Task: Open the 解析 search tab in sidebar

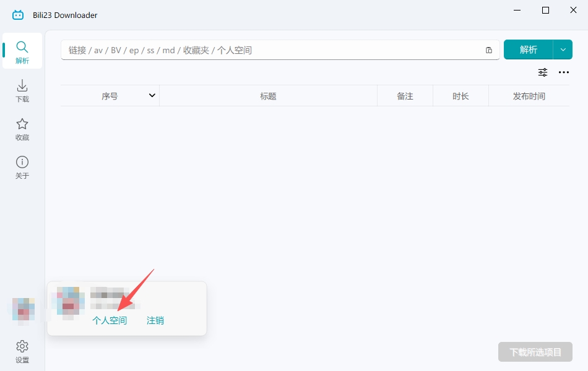Action: point(22,51)
